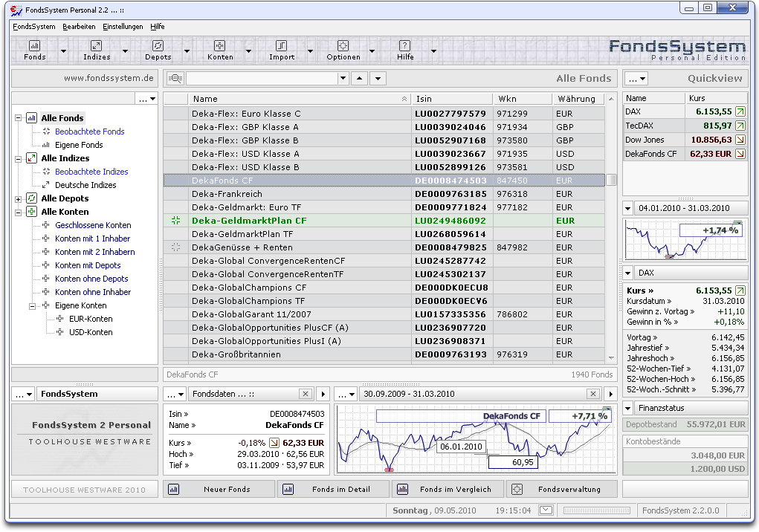The image size is (759, 532).
Task: Click in the fund search input field
Action: 262,78
